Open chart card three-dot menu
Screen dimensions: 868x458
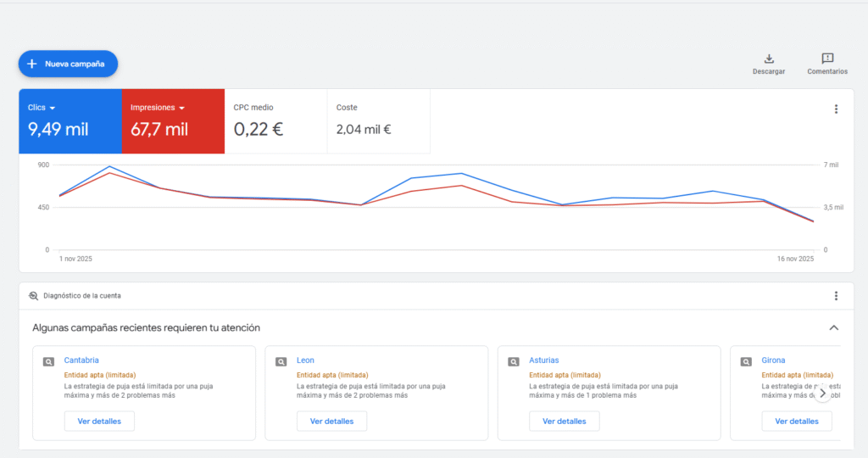[836, 109]
